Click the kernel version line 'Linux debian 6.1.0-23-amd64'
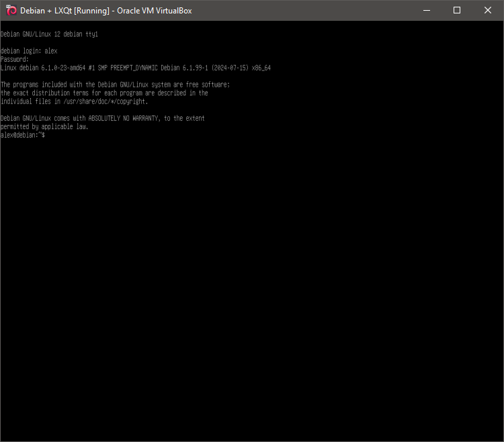This screenshot has width=504, height=442. click(x=136, y=68)
